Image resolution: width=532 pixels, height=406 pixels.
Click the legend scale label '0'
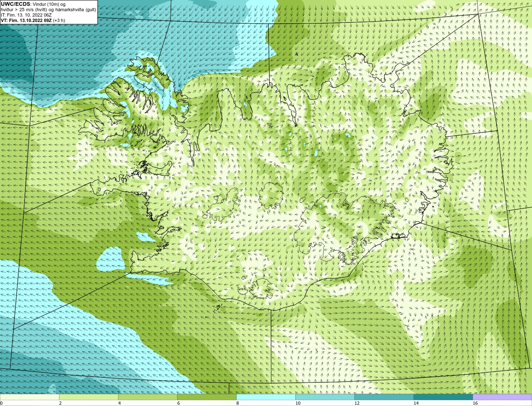[2, 403]
